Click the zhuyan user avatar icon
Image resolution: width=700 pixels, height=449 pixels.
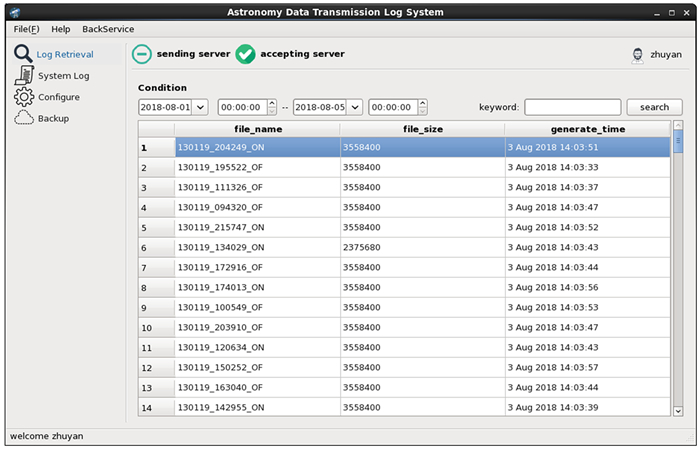pos(638,55)
